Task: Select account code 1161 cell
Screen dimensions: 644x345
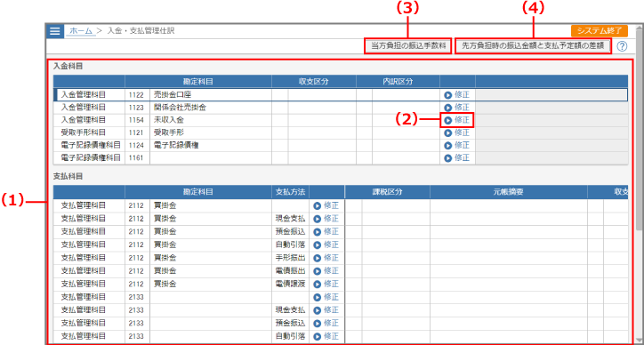Action: coord(137,157)
